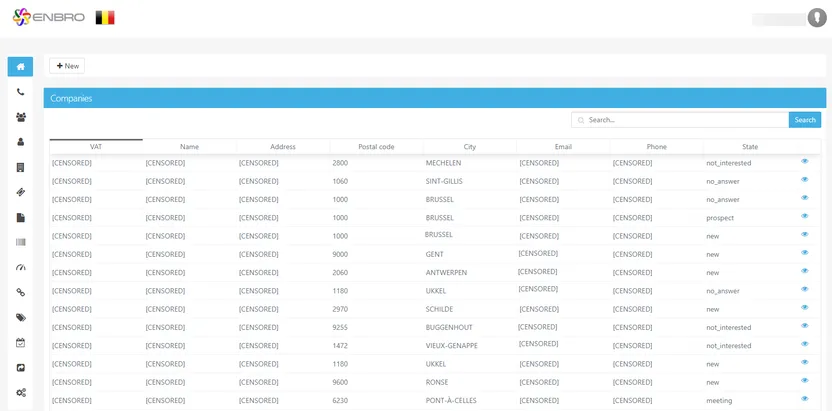This screenshot has width=832, height=411.
Task: View the BRUSSEL prospect row eye icon
Action: (804, 216)
